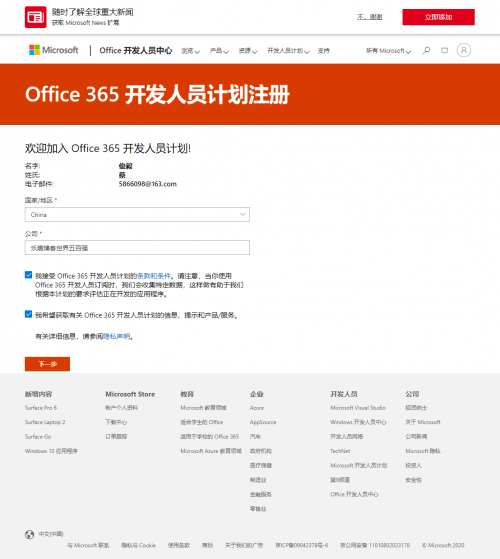Open 第9频道 footer link
This screenshot has height=559, width=500.
point(340,480)
